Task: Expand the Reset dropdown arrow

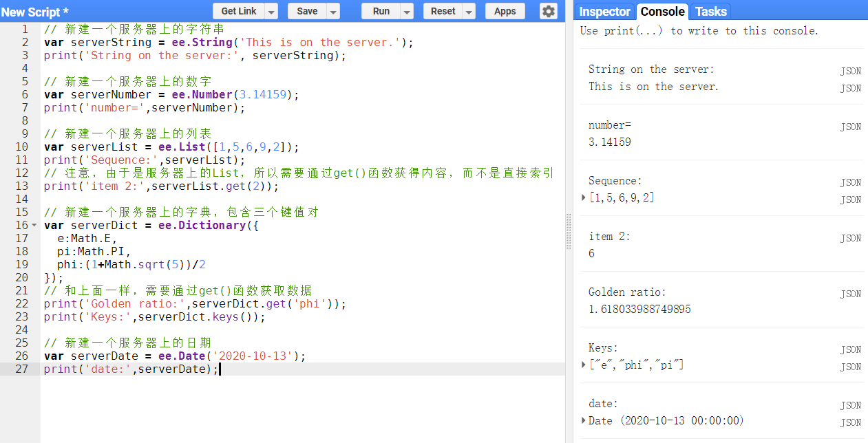Action: coord(469,12)
